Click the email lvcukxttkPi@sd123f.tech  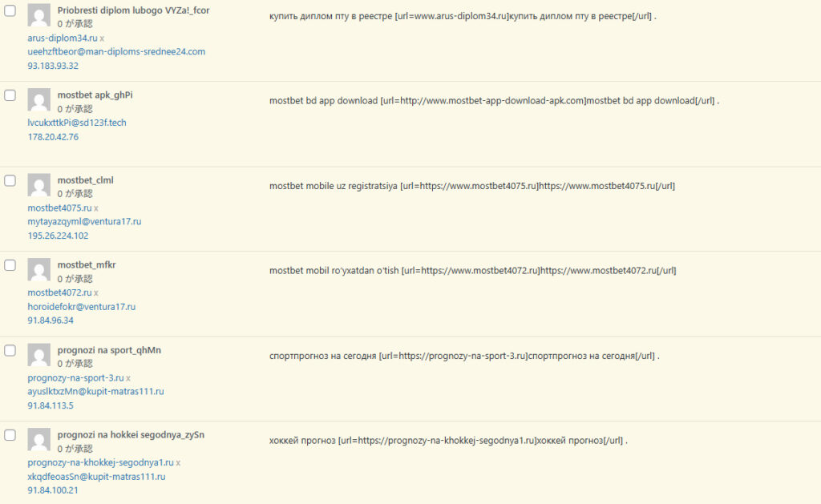click(x=77, y=123)
